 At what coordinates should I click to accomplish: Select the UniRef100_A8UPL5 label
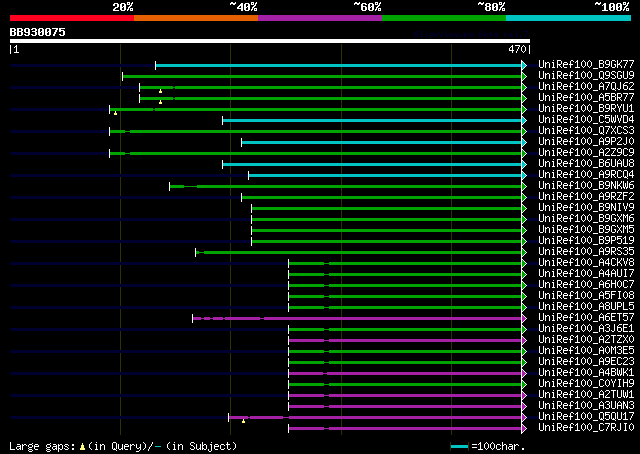586,307
